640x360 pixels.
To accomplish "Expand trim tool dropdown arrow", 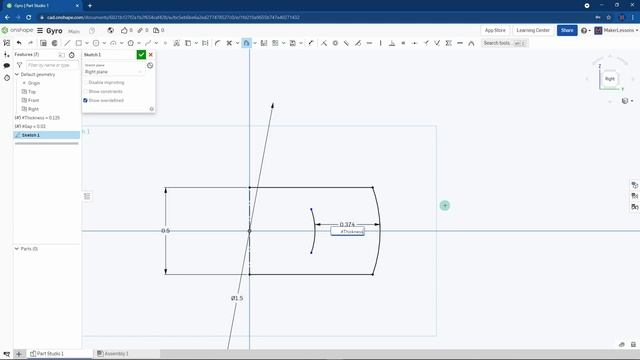I will pyautogui.click(x=237, y=43).
